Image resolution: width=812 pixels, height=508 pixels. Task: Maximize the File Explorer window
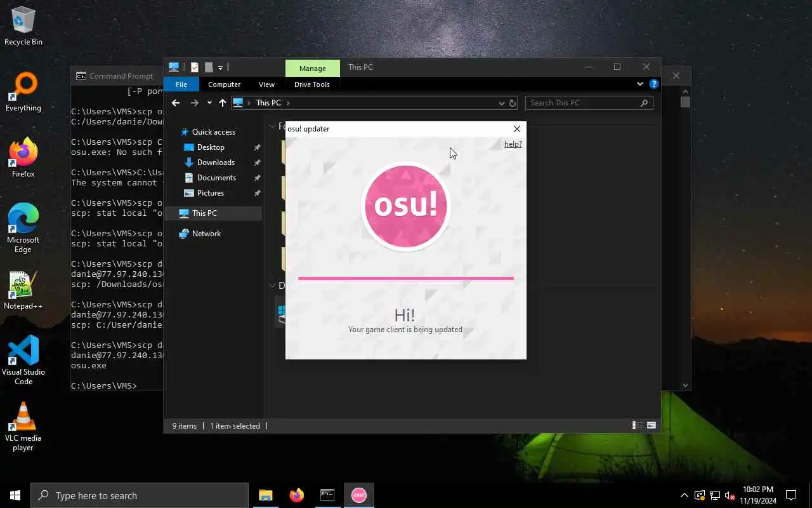(x=617, y=67)
